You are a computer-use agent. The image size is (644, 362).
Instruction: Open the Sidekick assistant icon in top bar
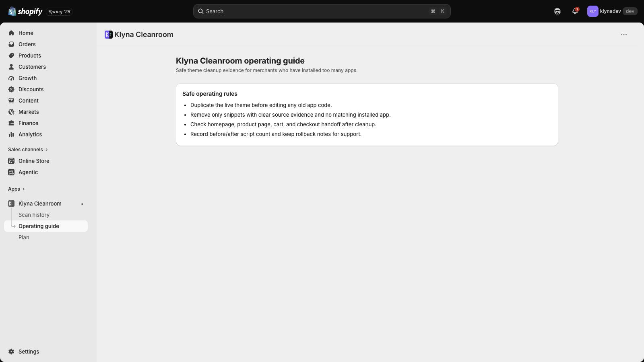tap(557, 11)
